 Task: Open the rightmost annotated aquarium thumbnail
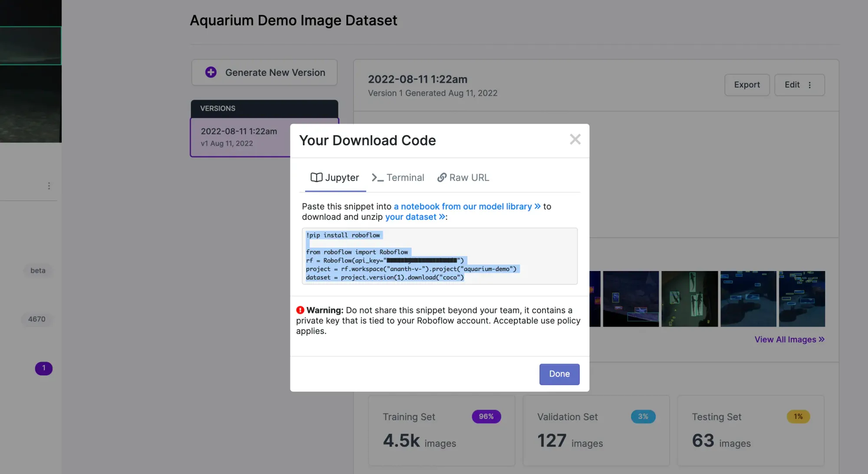[x=802, y=299]
